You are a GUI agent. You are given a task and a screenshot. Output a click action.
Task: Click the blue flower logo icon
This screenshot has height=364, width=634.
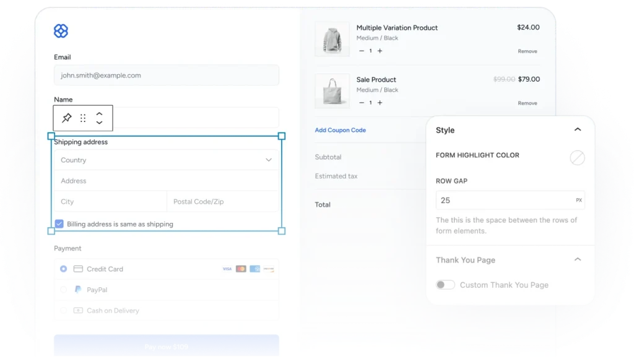[x=61, y=31]
